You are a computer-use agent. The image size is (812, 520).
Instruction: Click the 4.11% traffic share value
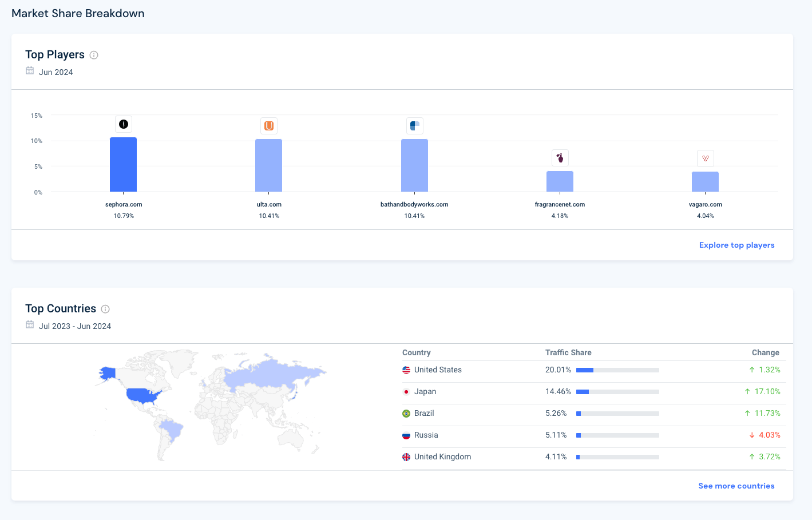pos(556,457)
